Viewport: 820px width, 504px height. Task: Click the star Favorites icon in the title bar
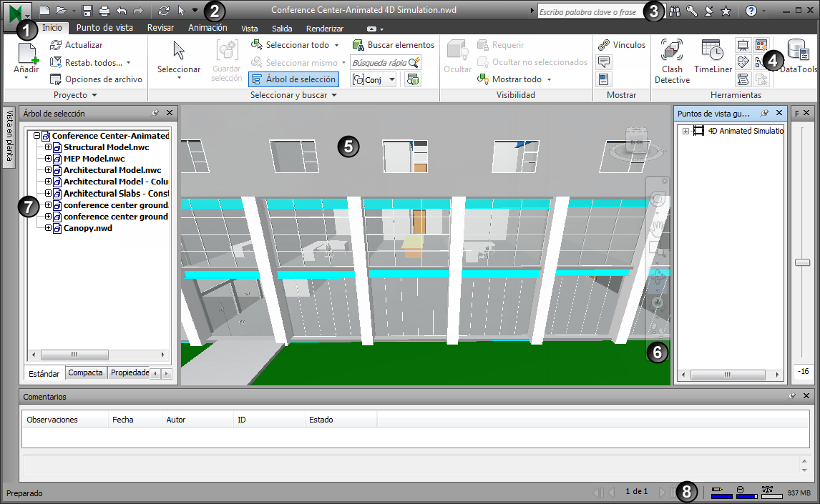point(726,11)
